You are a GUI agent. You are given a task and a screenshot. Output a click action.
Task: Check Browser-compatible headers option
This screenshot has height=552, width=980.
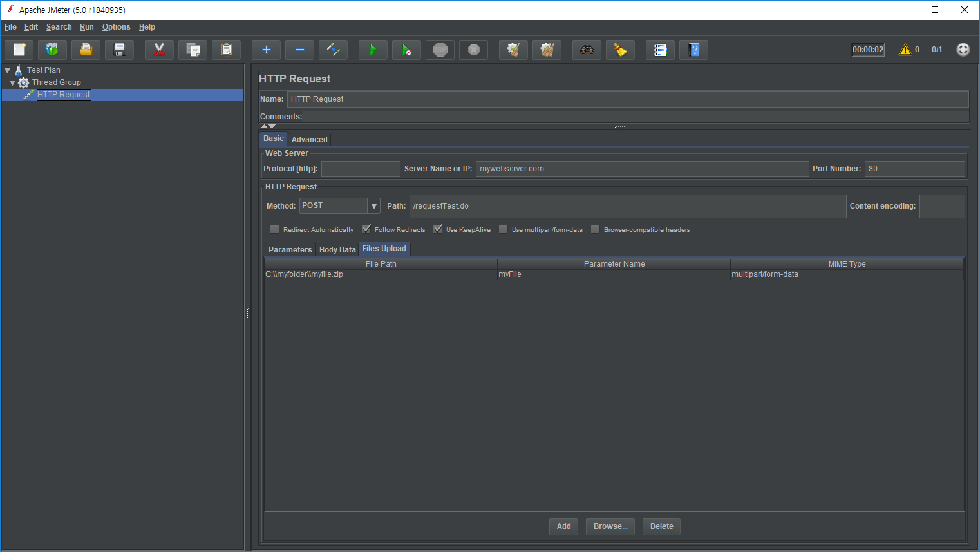coord(595,229)
